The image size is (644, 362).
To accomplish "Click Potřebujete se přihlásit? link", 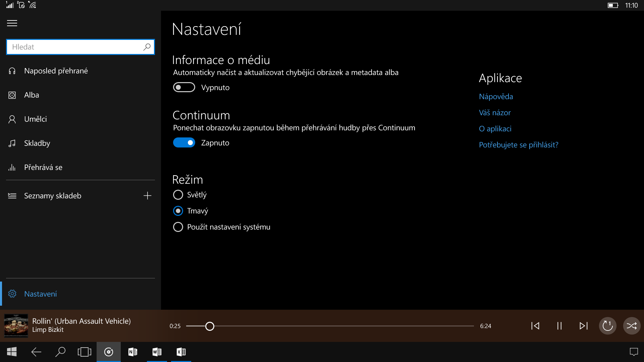I will [519, 144].
